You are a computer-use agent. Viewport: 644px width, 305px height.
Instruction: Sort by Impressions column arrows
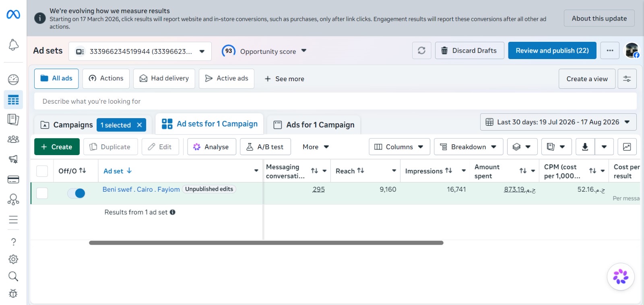pyautogui.click(x=448, y=171)
